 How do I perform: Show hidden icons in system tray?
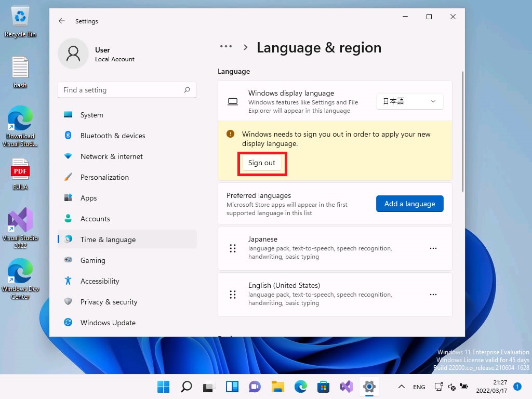coord(401,387)
